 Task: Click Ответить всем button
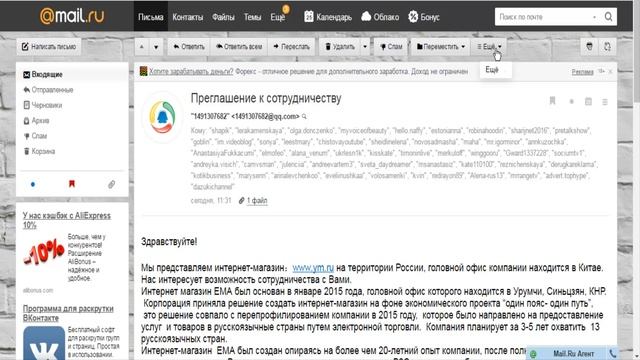pyautogui.click(x=239, y=47)
